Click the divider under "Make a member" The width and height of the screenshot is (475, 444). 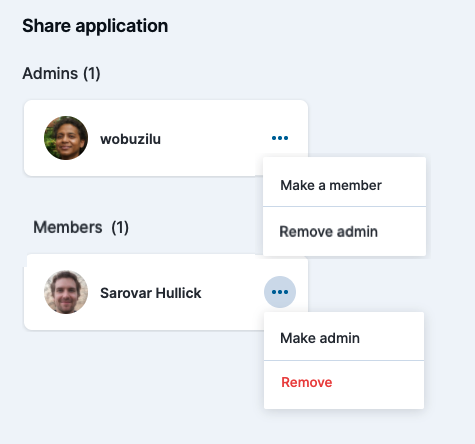[344, 206]
